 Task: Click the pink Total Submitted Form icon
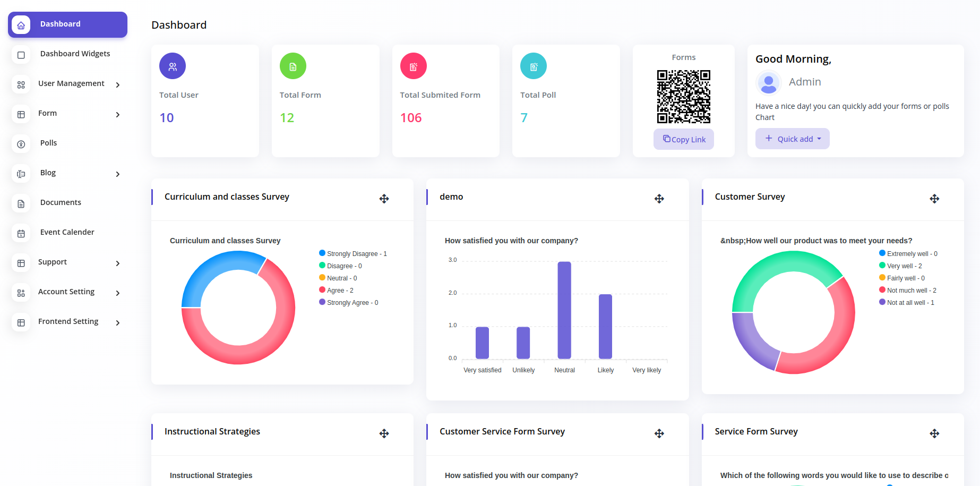tap(413, 66)
